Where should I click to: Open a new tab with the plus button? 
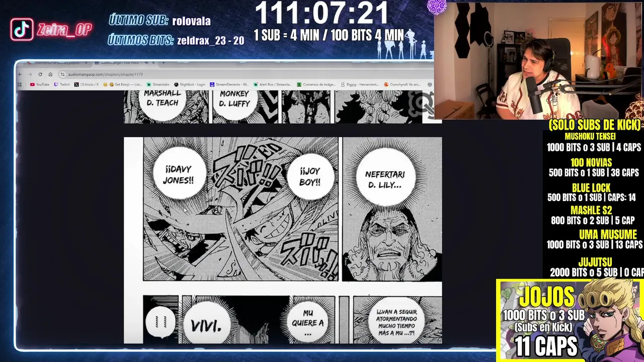(163, 63)
